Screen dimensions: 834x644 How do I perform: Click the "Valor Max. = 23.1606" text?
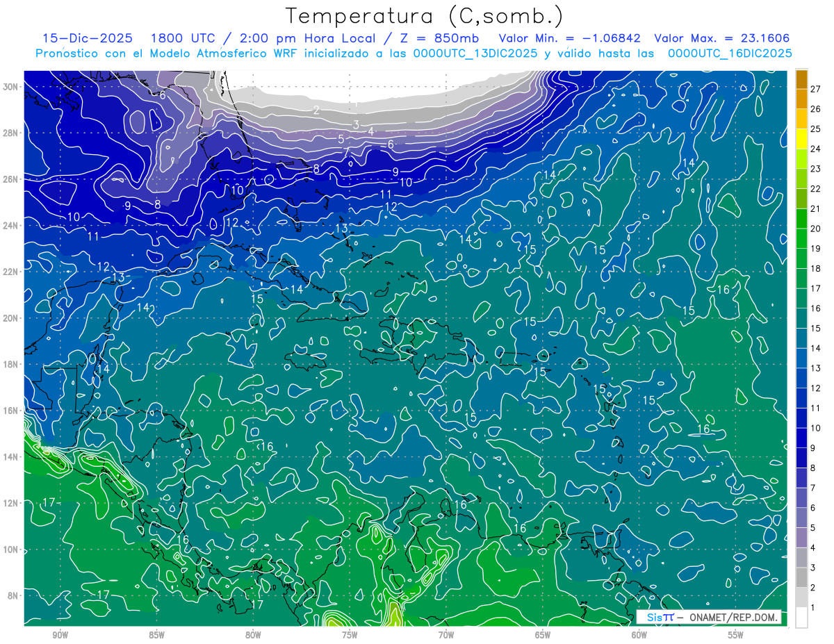[x=722, y=38]
